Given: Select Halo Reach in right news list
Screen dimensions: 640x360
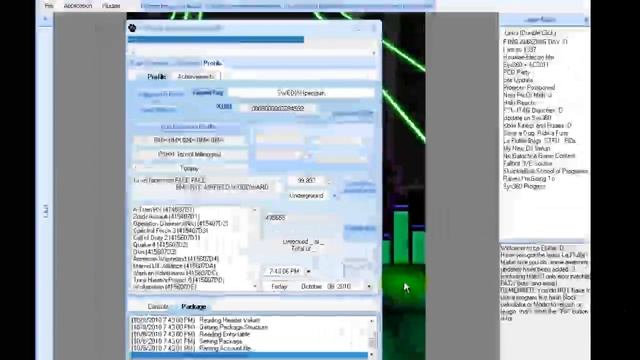Looking at the screenshot, I should (x=519, y=102).
